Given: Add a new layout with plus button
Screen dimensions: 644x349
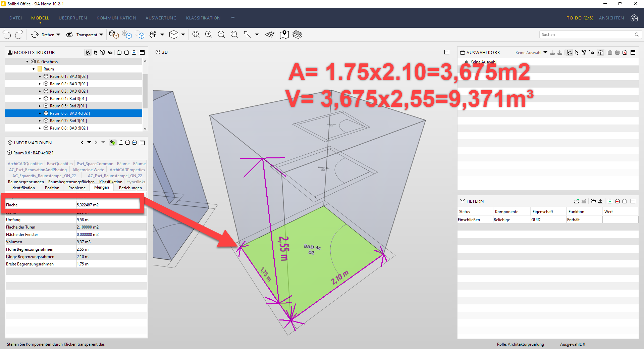Looking at the screenshot, I should coord(233,18).
